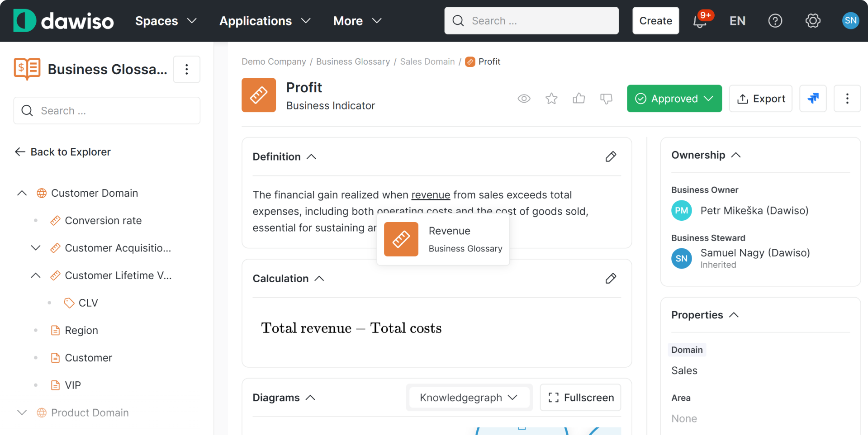Toggle watching Profit with the eye icon
Screen dimensions: 868x436
coord(524,99)
